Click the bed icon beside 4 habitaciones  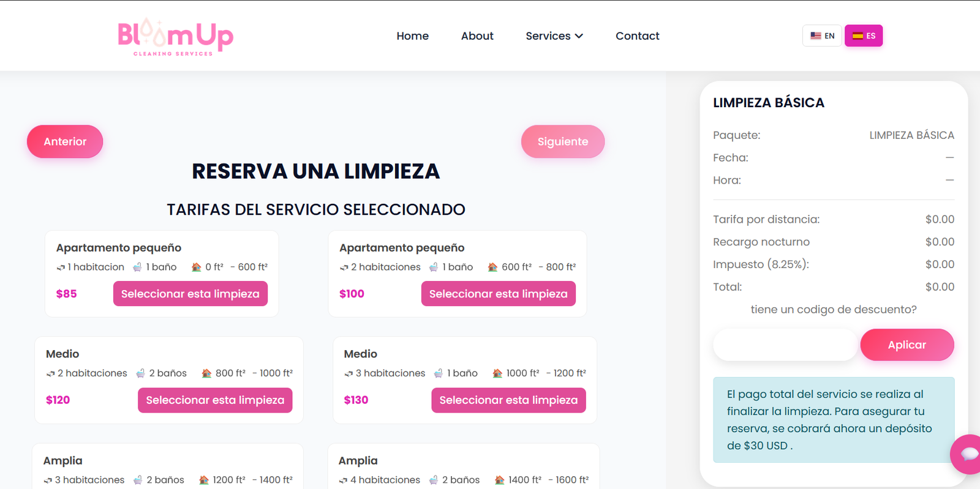coord(343,480)
